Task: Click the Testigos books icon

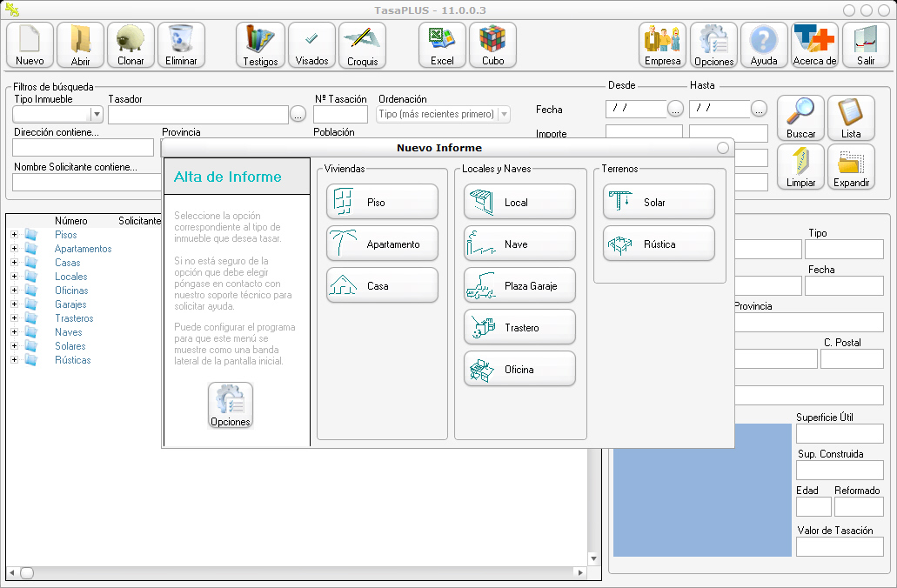Action: 260,45
